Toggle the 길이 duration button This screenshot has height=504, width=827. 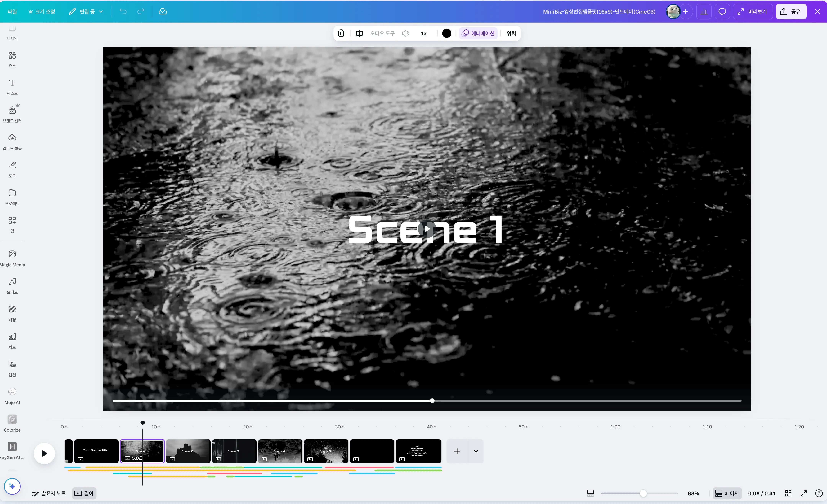pos(84,493)
